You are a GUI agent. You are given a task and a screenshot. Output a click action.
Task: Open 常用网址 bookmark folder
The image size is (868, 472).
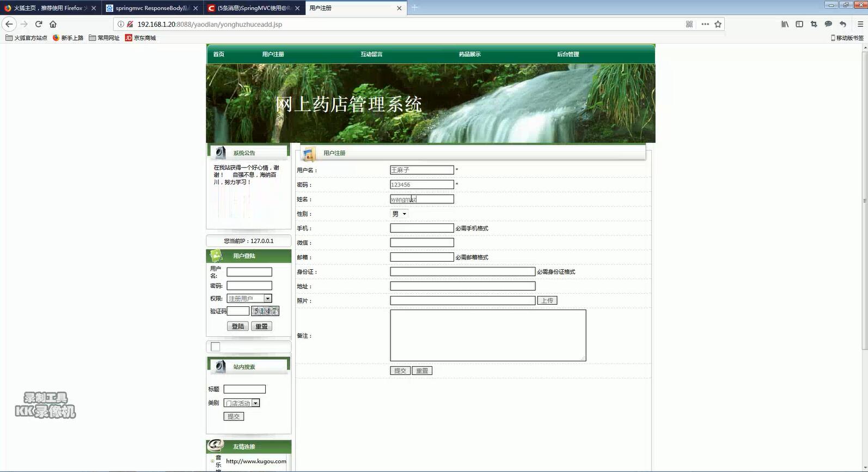[104, 38]
